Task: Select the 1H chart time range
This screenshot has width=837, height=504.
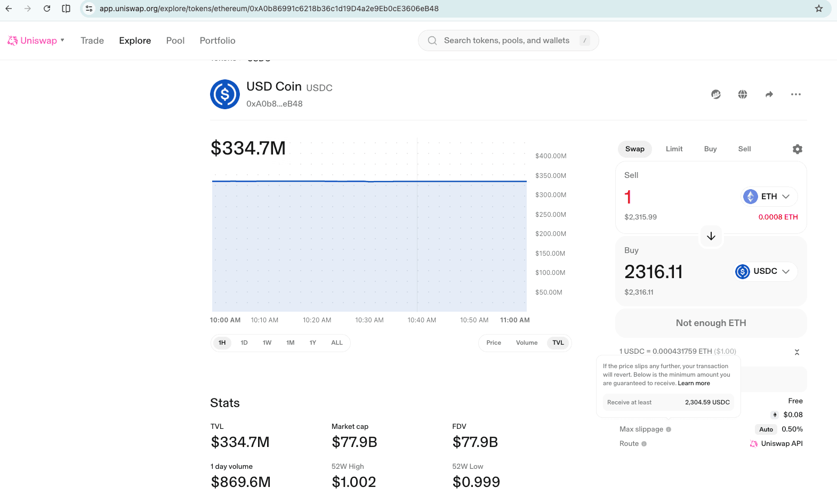Action: pyautogui.click(x=222, y=343)
